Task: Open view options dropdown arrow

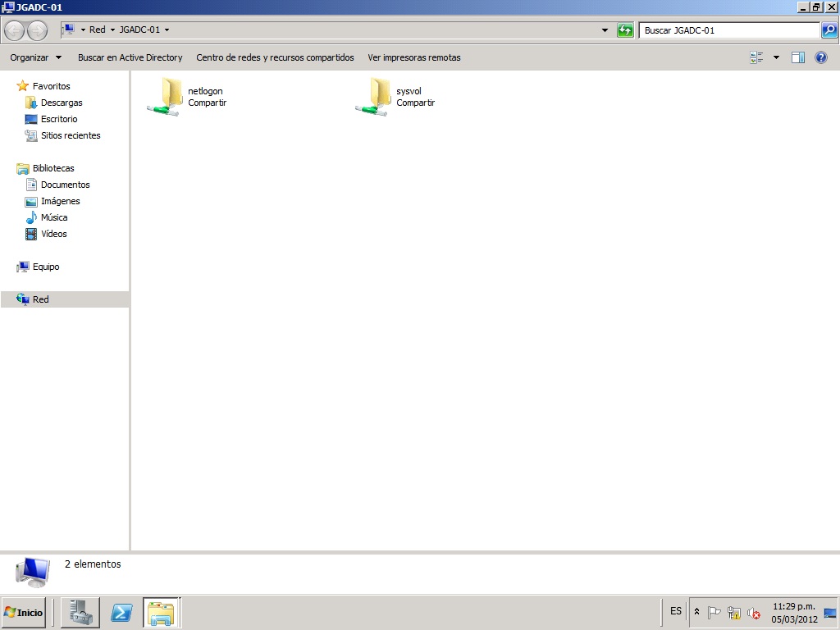Action: pyautogui.click(x=776, y=57)
